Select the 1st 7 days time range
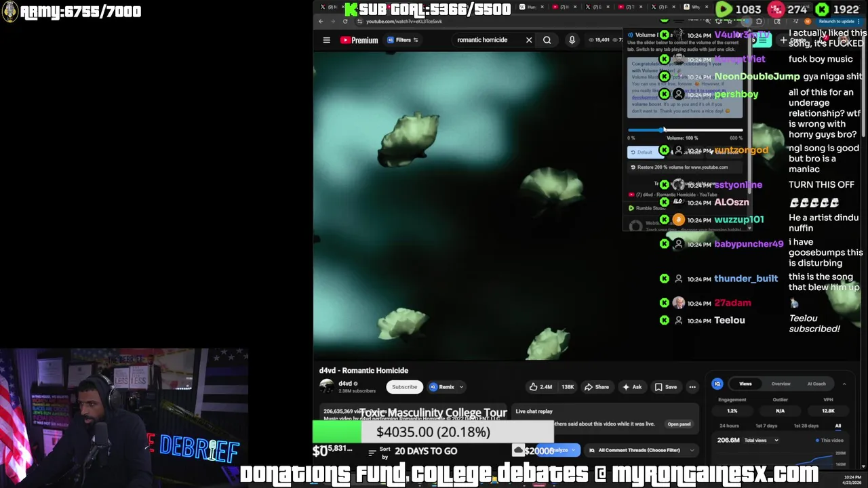Viewport: 868px width, 488px height. (766, 426)
